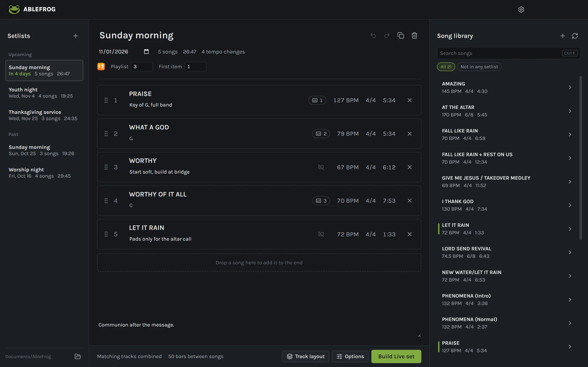The height and width of the screenshot is (367, 588).
Task: Refresh the song library
Action: 575,36
